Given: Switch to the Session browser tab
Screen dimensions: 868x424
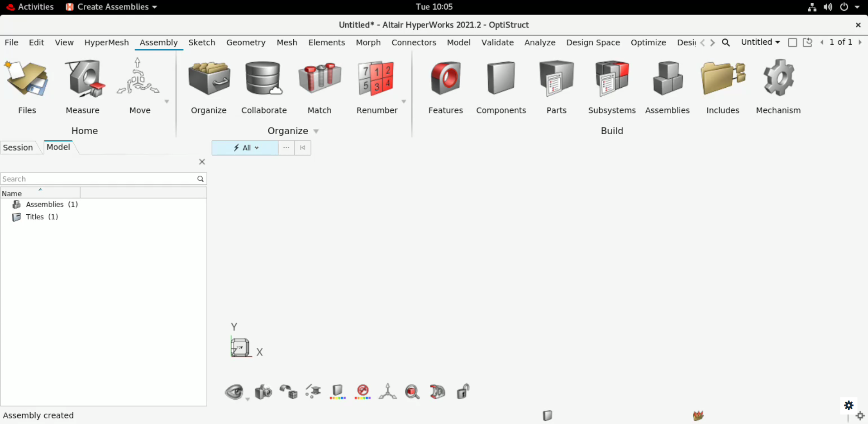Looking at the screenshot, I should 18,147.
